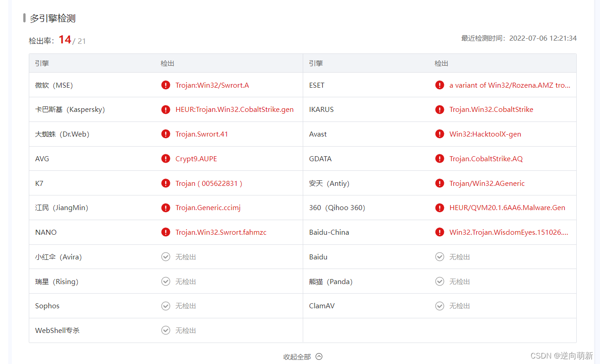600x364 pixels.
Task: Click the detection rate value 14
Action: click(65, 40)
